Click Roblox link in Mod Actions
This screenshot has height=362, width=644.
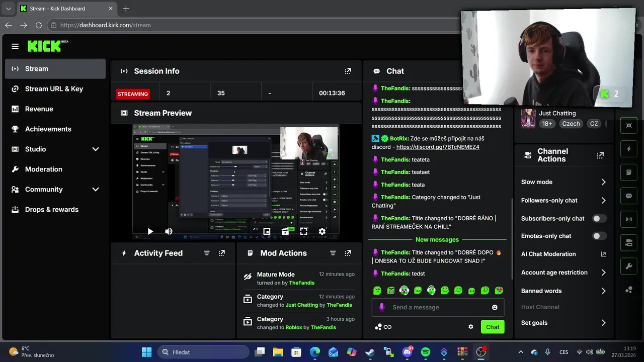pos(294,327)
